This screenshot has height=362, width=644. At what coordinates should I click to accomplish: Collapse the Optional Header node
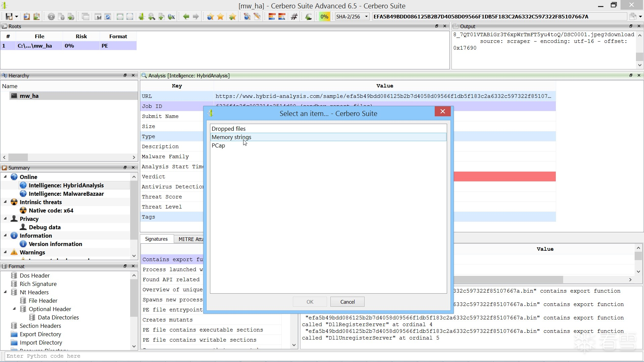[x=14, y=309]
